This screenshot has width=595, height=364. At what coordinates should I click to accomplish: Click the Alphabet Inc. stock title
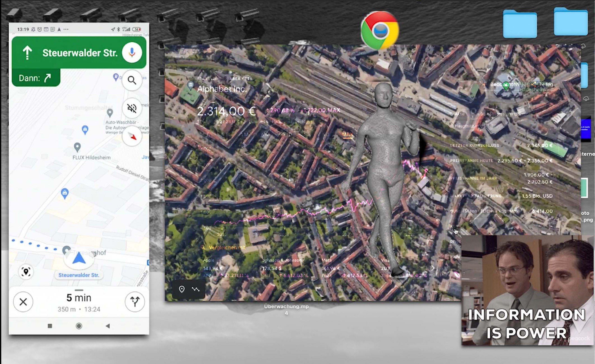(222, 89)
